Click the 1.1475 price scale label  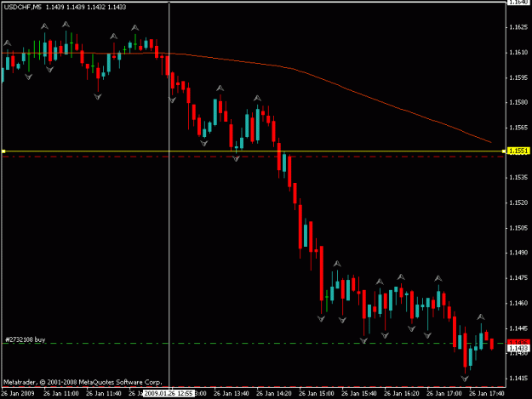[x=518, y=277]
